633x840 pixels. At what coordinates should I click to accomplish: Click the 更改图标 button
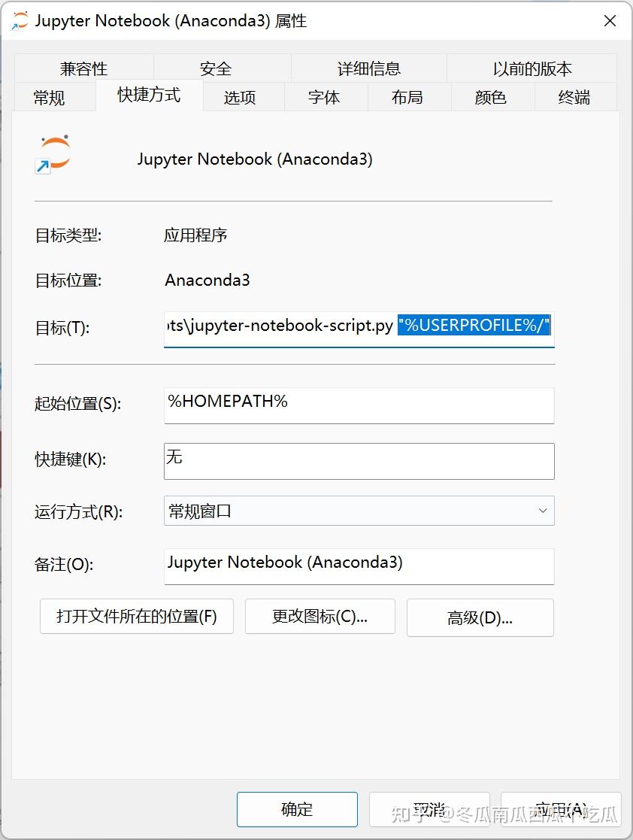(x=320, y=617)
